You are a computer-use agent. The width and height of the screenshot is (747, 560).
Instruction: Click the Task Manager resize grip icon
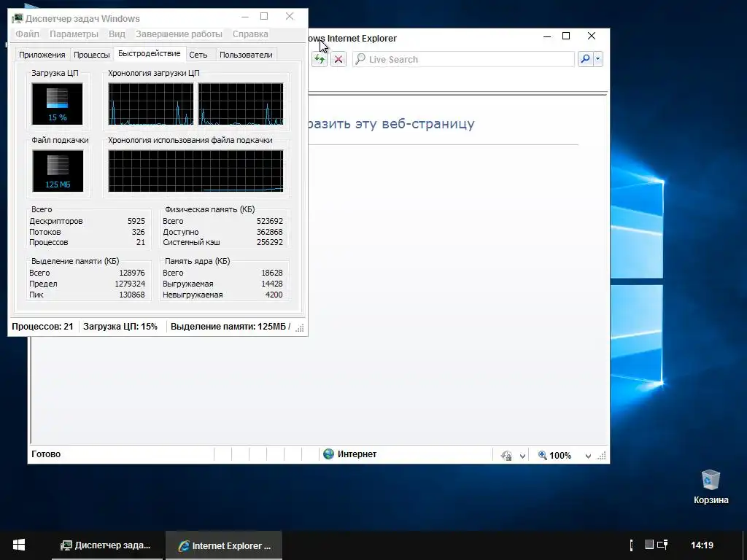(x=300, y=327)
